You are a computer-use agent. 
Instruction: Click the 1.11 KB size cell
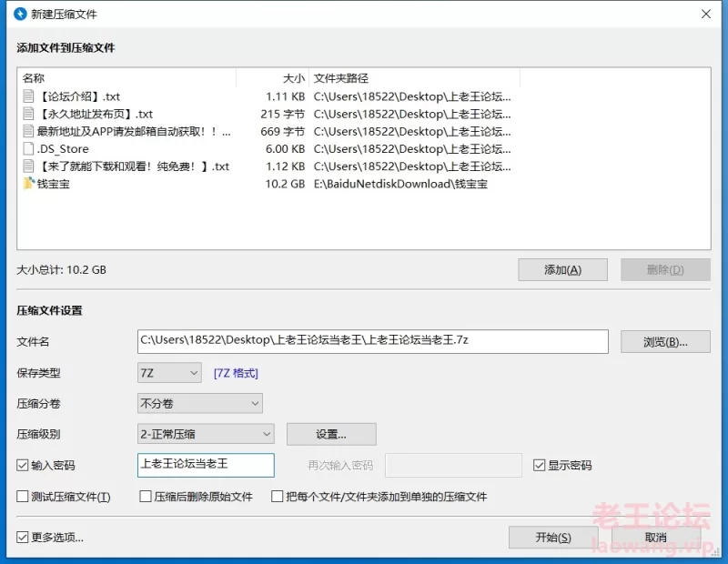[285, 96]
